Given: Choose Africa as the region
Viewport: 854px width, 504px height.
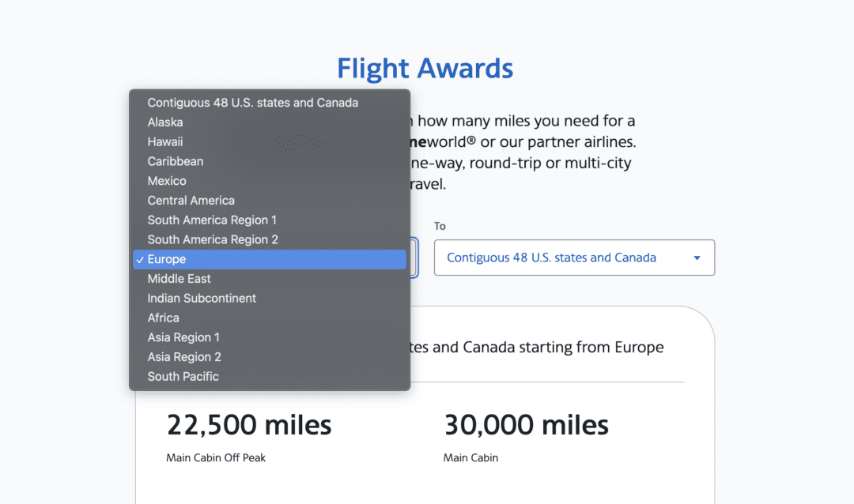Looking at the screenshot, I should click(163, 317).
